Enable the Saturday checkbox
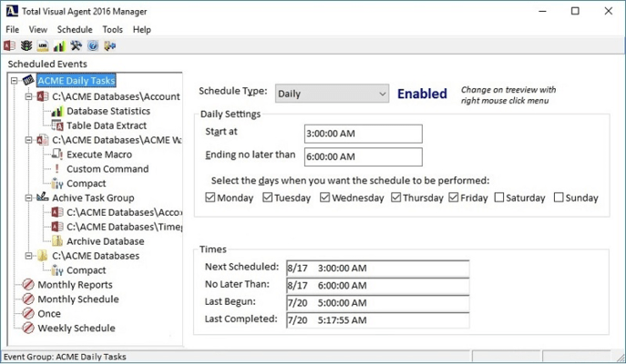626x364 pixels. [x=499, y=197]
